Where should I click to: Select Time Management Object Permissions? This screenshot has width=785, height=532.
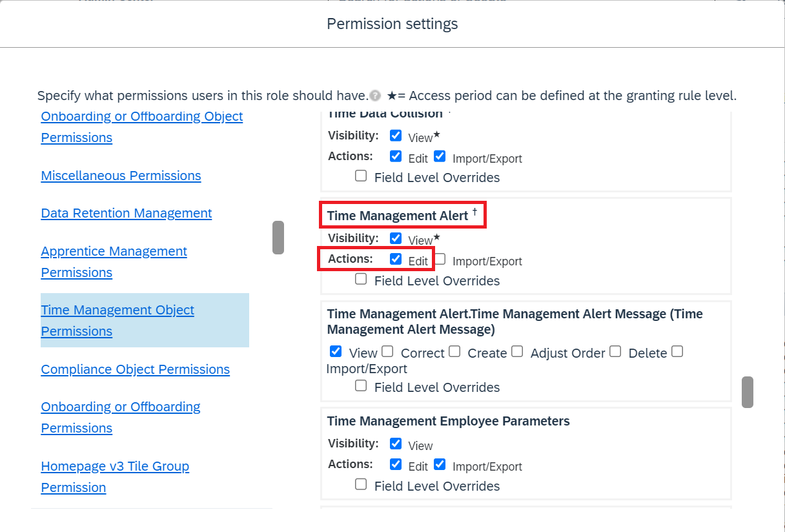click(117, 320)
